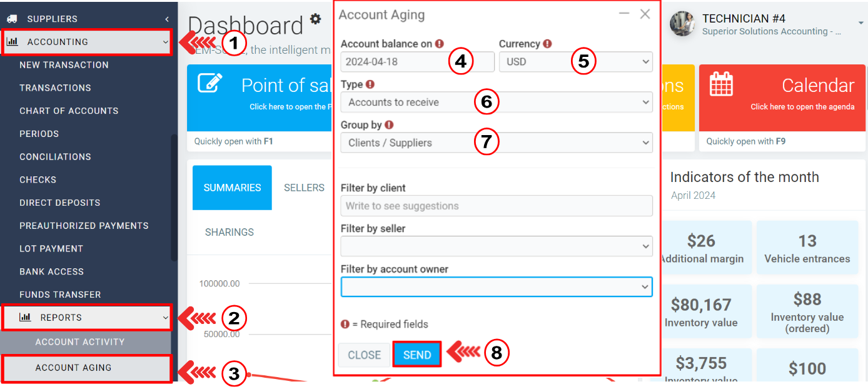
Task: Open the Currency USD dropdown
Action: point(576,62)
